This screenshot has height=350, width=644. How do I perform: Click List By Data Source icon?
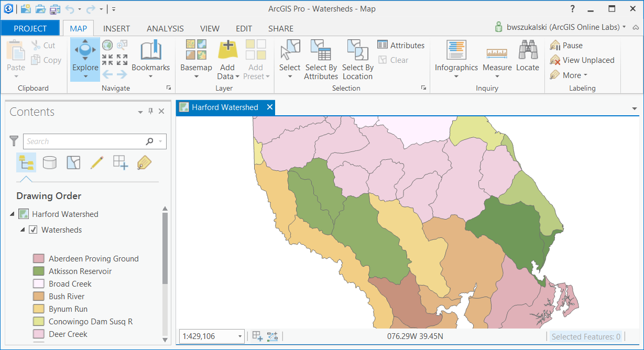pyautogui.click(x=50, y=162)
